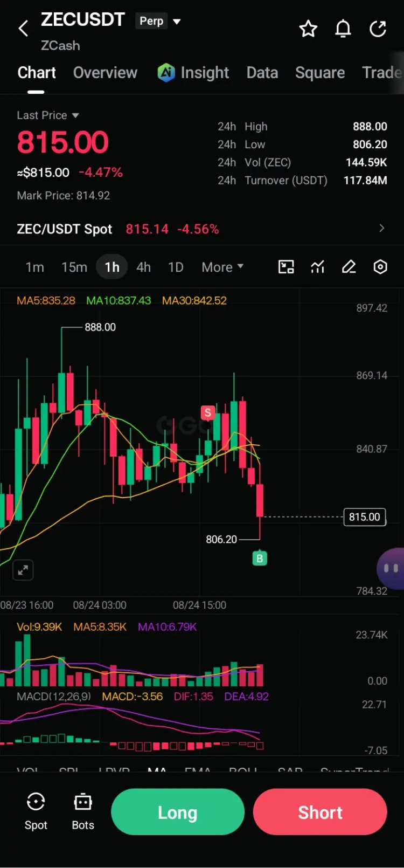Switch to the Trade tab
Image resolution: width=404 pixels, height=868 pixels.
(382, 73)
